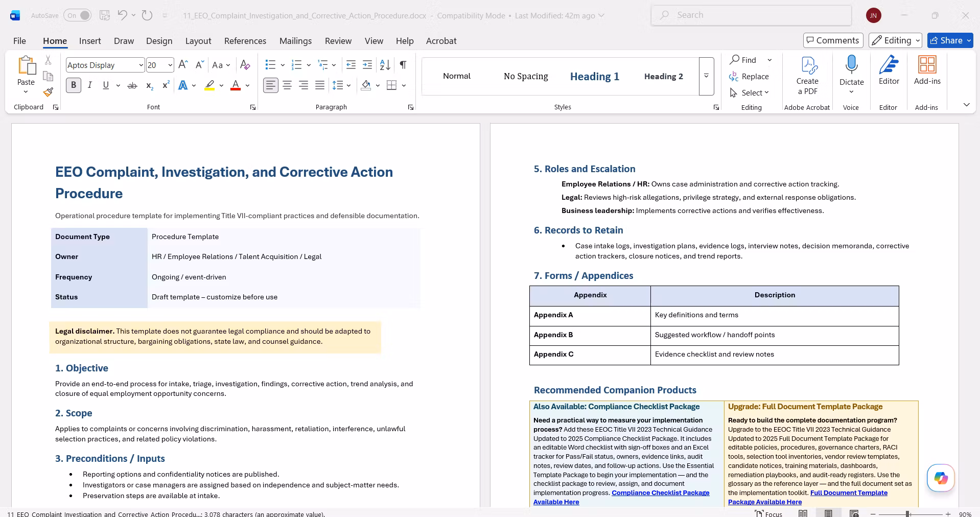Open the font size dropdown
The width and height of the screenshot is (980, 517).
pos(170,65)
